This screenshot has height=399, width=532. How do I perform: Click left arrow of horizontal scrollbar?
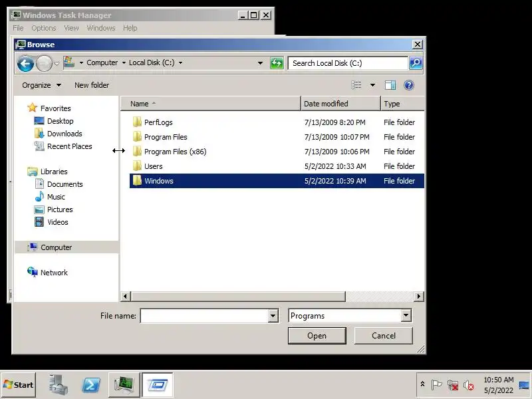[x=125, y=296]
